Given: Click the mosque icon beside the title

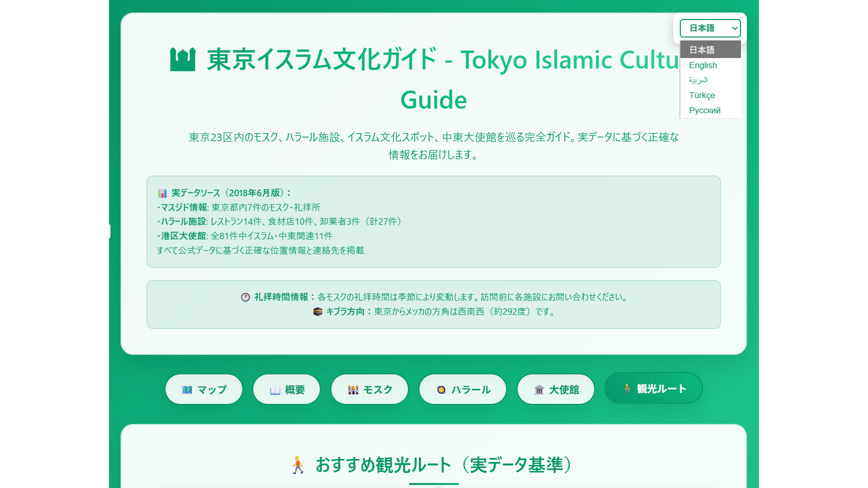Looking at the screenshot, I should (183, 60).
